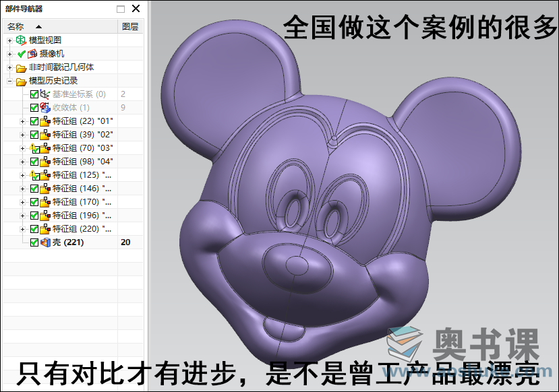Select the 非时间戳记几何体 label
The image size is (559, 392).
pos(61,67)
